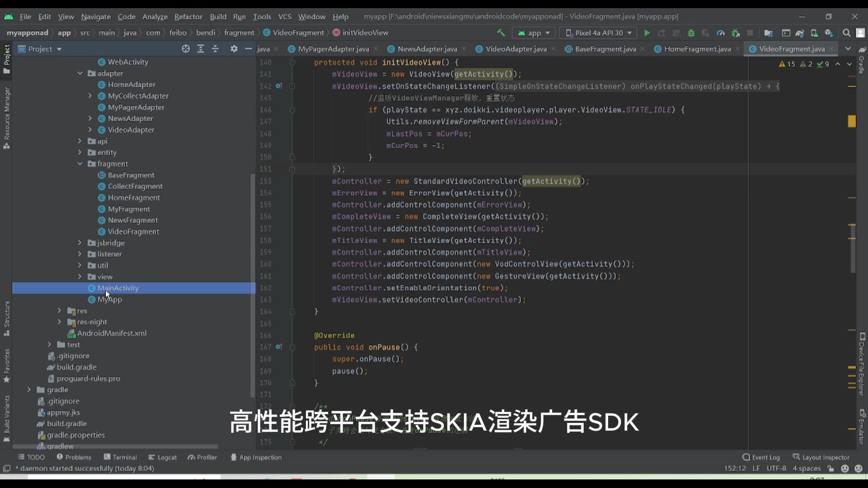Open Project panel gear settings
Viewport: 868px width, 488px height.
click(x=234, y=49)
